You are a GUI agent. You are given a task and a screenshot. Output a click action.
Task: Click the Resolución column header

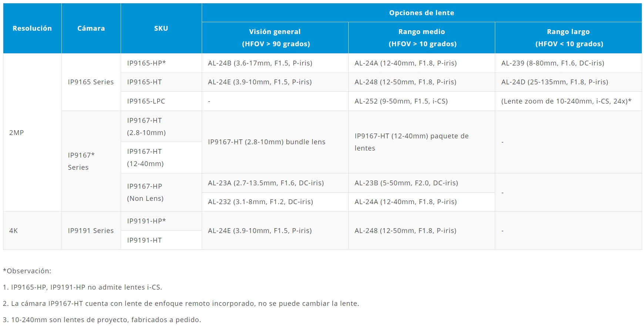pos(32,28)
